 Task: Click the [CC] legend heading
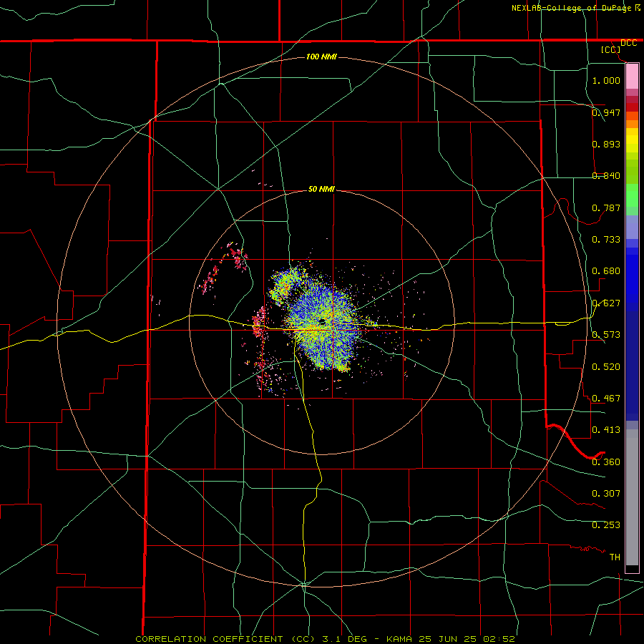610,49
